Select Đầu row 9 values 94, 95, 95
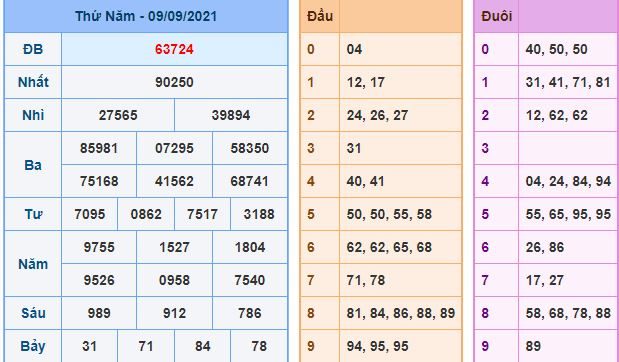 [x=377, y=346]
